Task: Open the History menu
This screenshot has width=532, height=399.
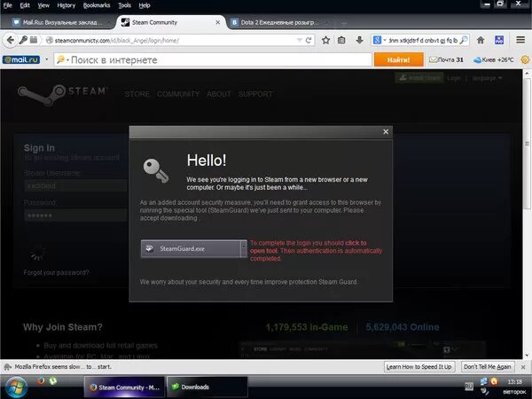Action: click(x=66, y=5)
